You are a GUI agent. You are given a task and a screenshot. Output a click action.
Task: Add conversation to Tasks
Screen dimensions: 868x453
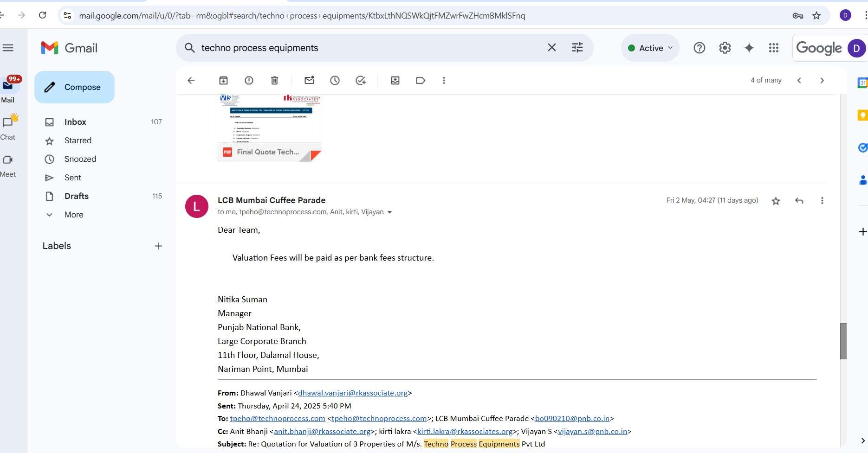[361, 80]
